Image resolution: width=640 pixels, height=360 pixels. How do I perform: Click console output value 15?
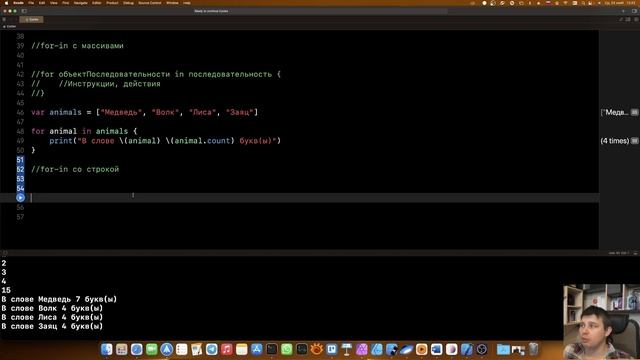[x=6, y=290]
